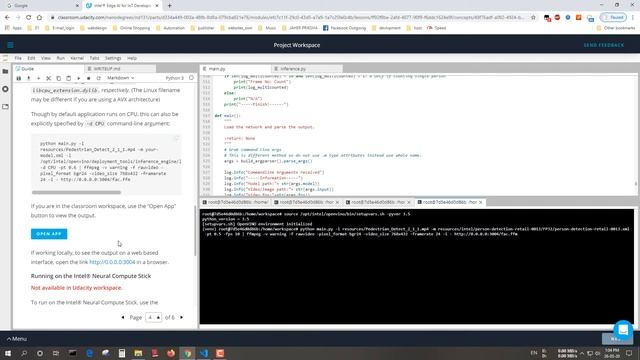Open the tabs panel icon in left sidebar
The width and height of the screenshot is (640, 360).
[x=5, y=107]
